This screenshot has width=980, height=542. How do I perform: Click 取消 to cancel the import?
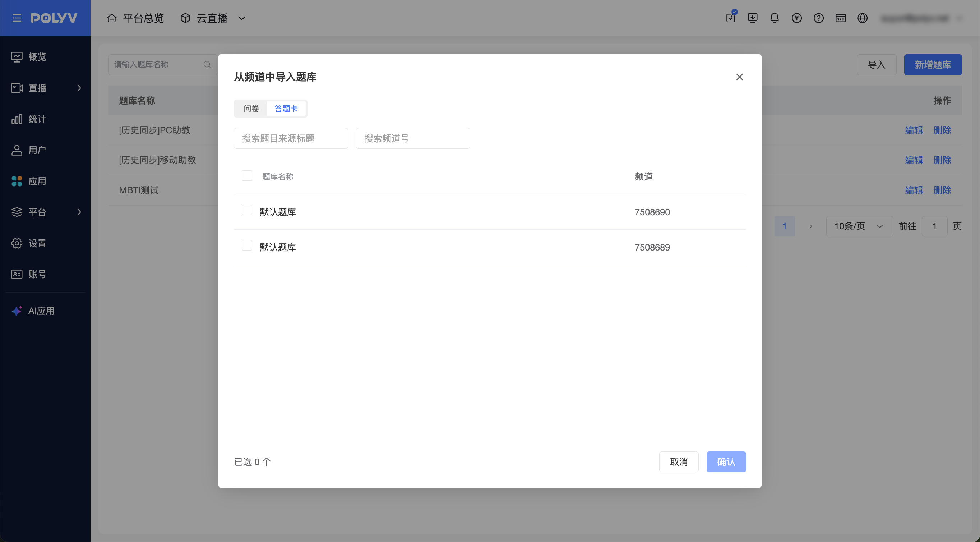coord(679,462)
